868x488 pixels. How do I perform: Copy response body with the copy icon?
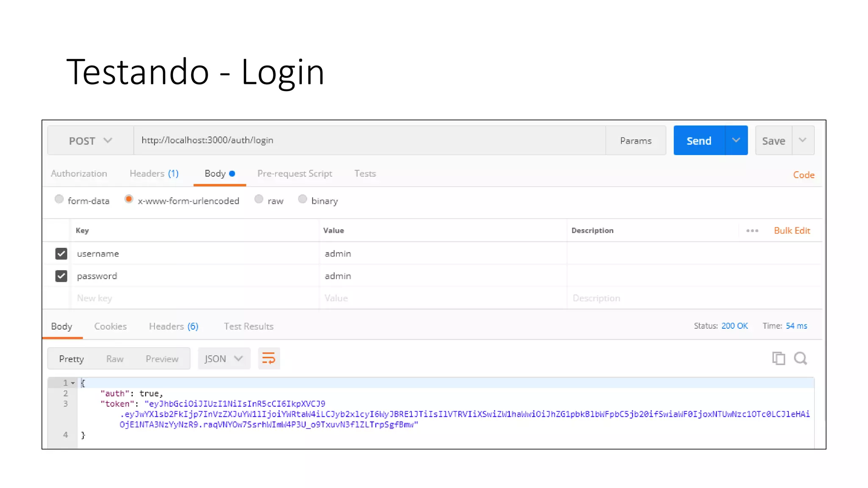coord(778,358)
